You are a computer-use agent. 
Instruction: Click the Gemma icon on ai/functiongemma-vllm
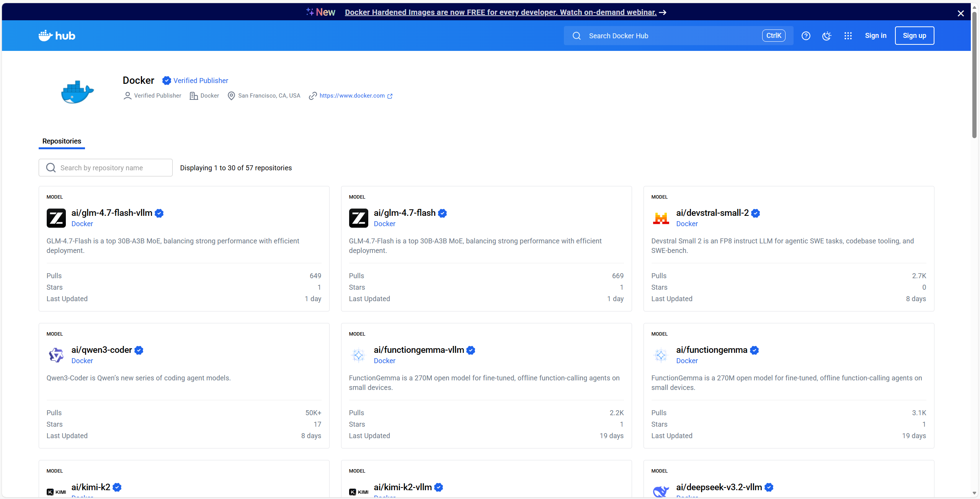point(358,355)
